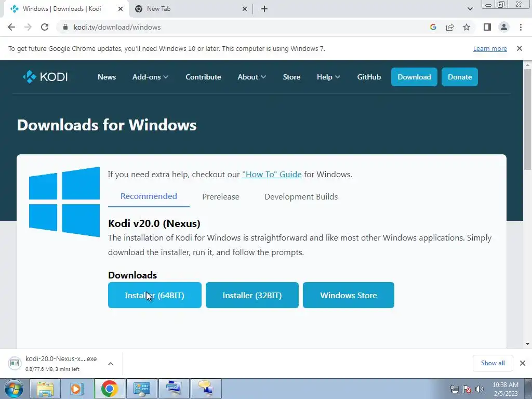The image size is (532, 399).
Task: Expand the Help menu
Action: tap(328, 77)
